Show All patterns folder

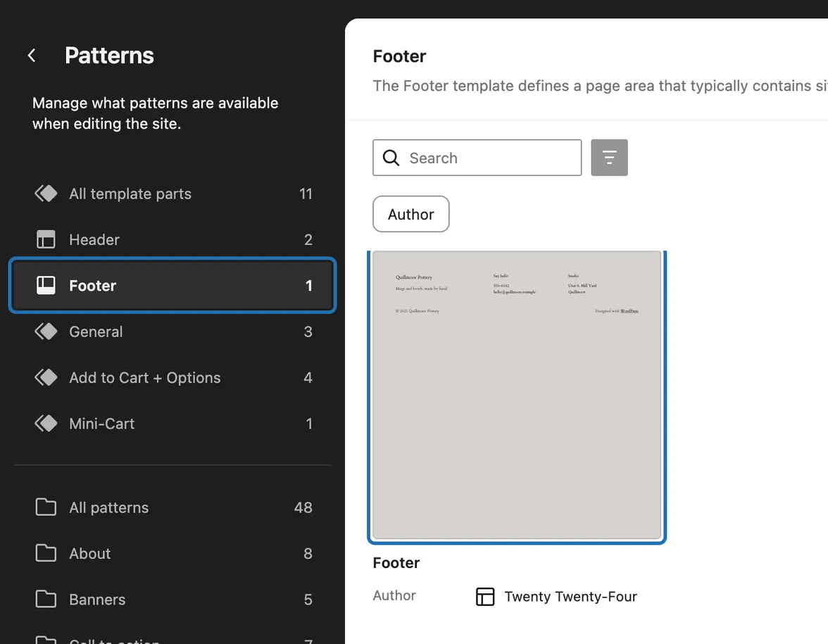[x=172, y=507]
